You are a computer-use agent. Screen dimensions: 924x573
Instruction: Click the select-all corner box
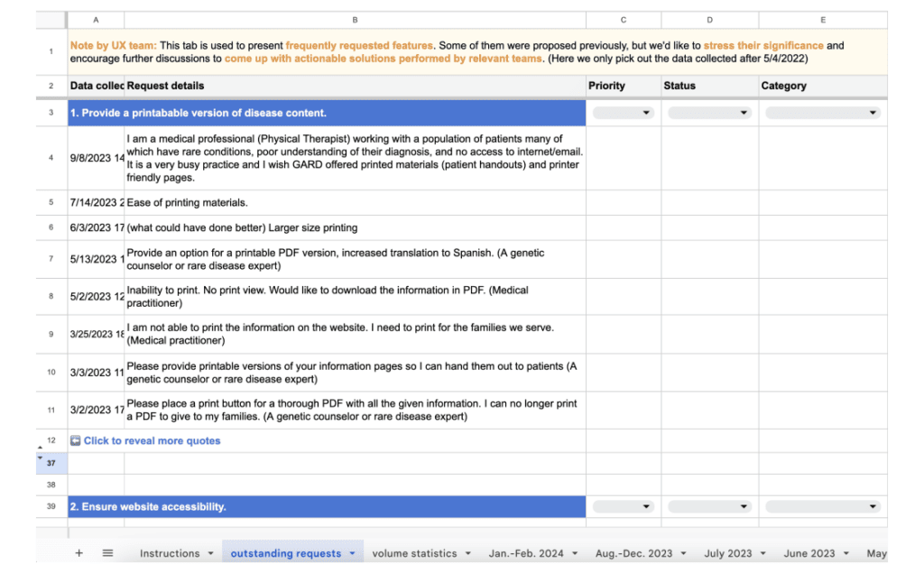pyautogui.click(x=51, y=20)
